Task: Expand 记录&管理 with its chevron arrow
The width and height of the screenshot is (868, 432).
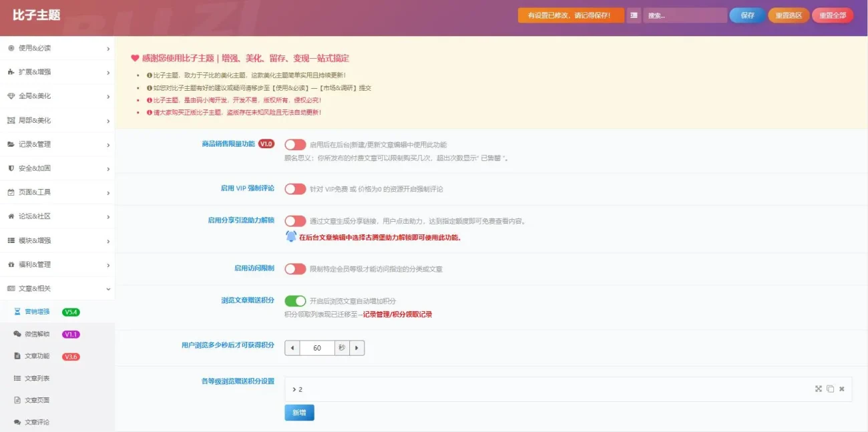Action: [x=108, y=144]
